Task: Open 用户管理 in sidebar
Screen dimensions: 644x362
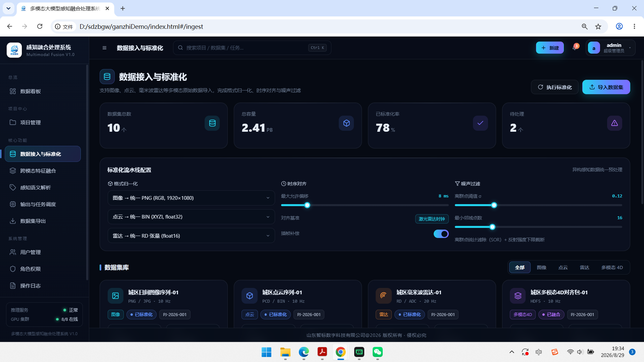Action: click(43, 252)
